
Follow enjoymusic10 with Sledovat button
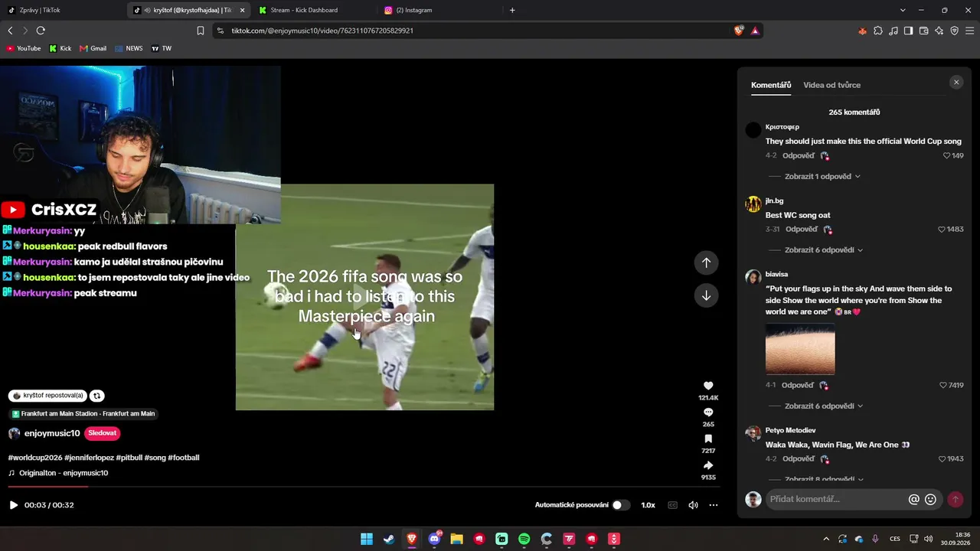102,433
